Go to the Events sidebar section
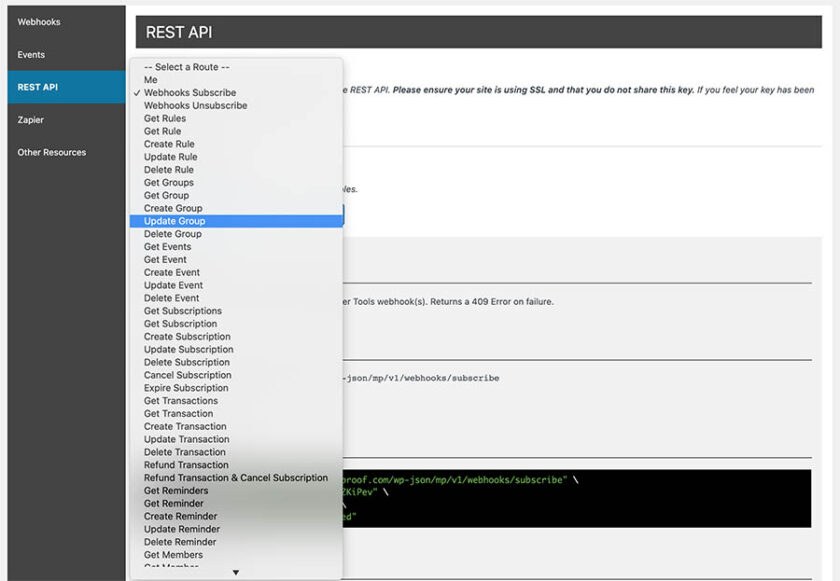 click(x=31, y=54)
